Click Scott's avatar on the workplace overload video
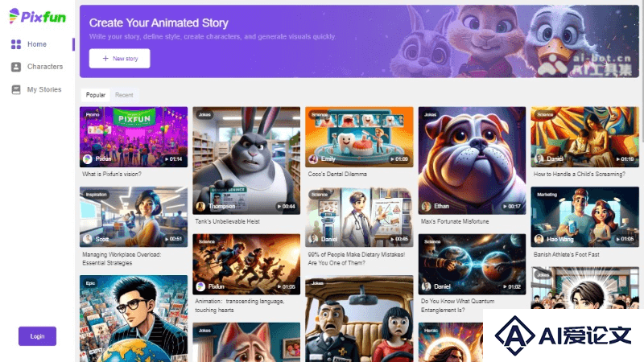The height and width of the screenshot is (362, 644). pos(88,239)
